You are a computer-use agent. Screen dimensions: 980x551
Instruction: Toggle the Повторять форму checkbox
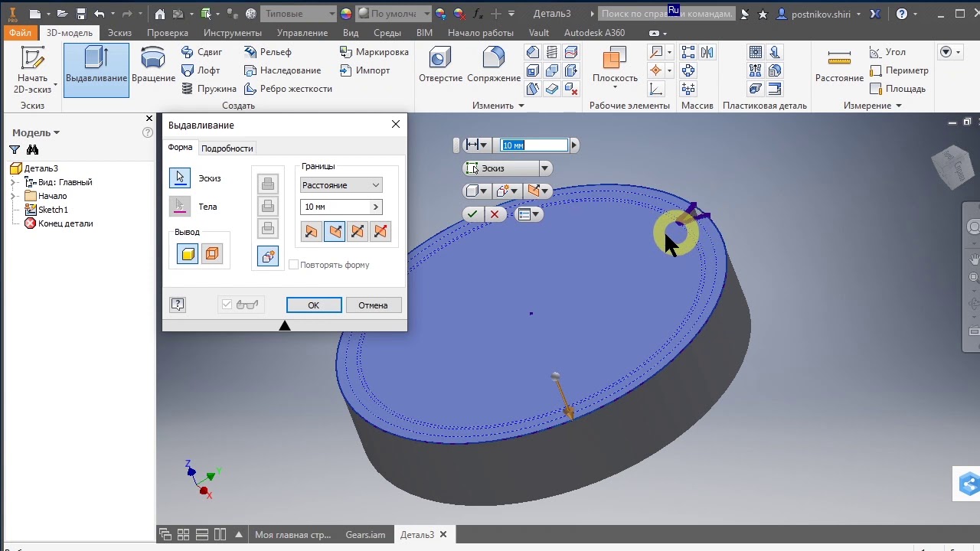click(x=293, y=265)
